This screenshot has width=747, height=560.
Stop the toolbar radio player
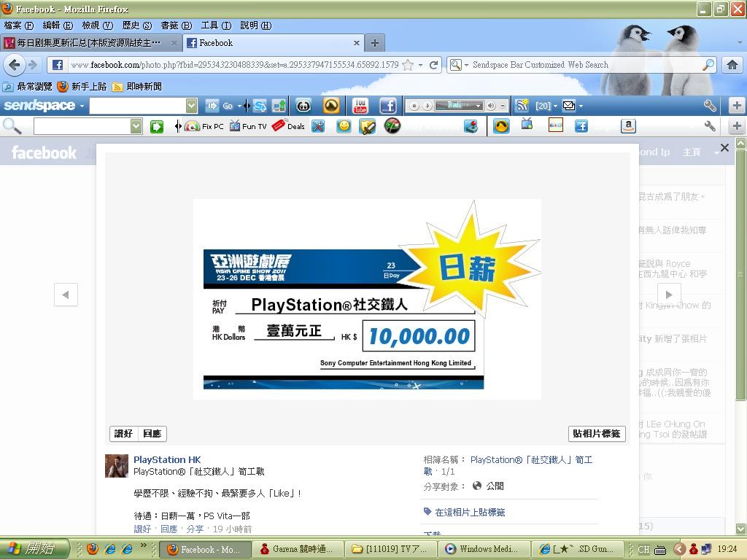(414, 106)
